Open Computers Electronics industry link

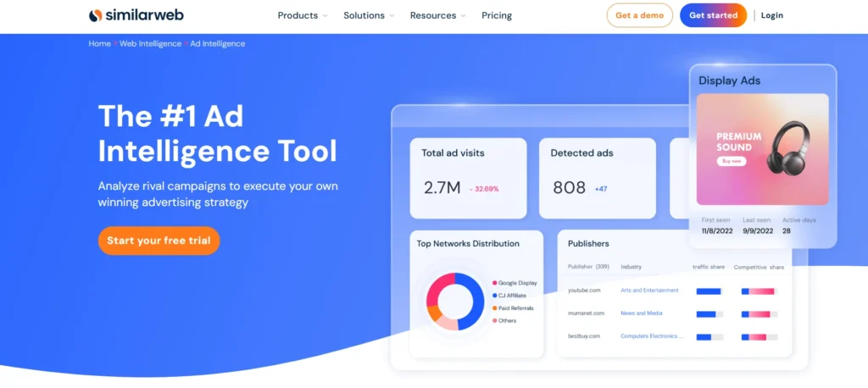coord(652,336)
